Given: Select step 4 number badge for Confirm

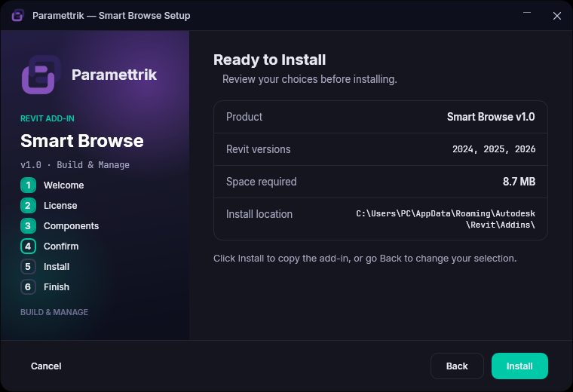Looking at the screenshot, I should [28, 247].
